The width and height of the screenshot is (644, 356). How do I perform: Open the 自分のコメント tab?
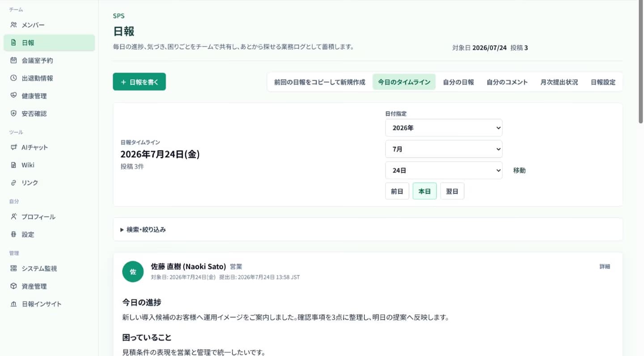[507, 82]
